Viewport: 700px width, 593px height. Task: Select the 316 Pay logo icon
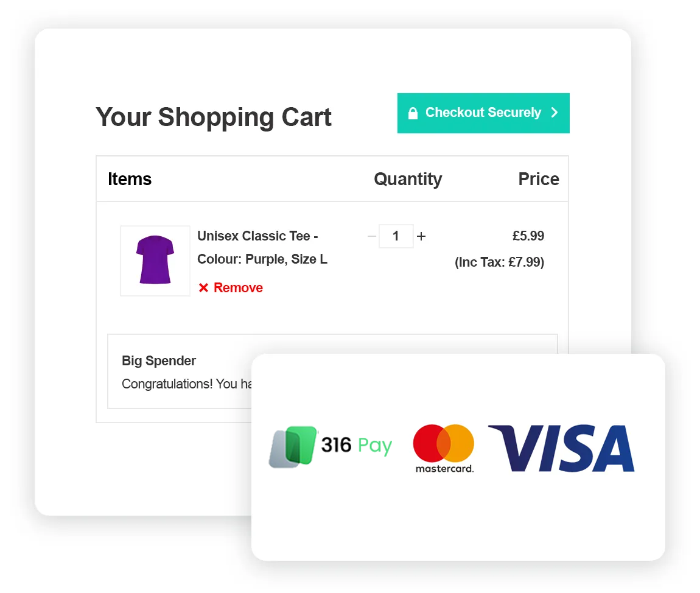point(293,446)
